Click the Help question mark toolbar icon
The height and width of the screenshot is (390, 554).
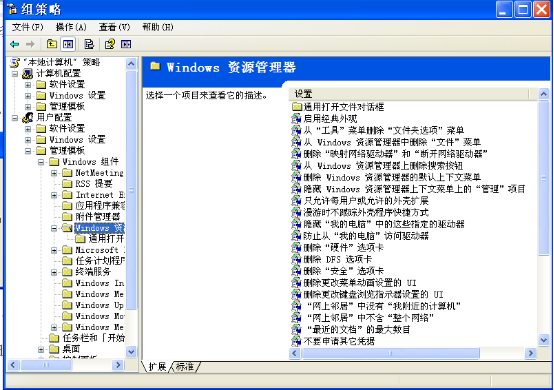click(110, 44)
